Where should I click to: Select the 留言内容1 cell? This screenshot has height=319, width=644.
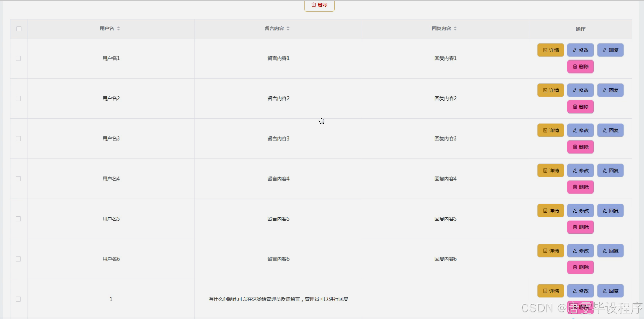tap(278, 58)
